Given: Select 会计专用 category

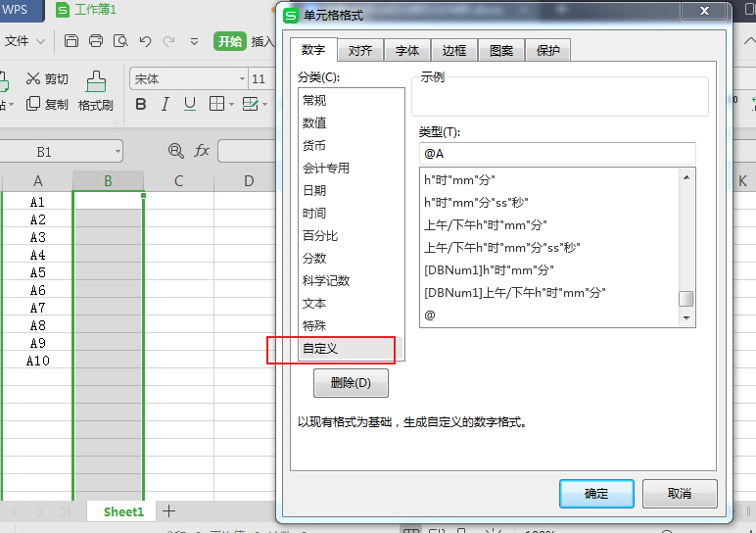Looking at the screenshot, I should [x=351, y=169].
